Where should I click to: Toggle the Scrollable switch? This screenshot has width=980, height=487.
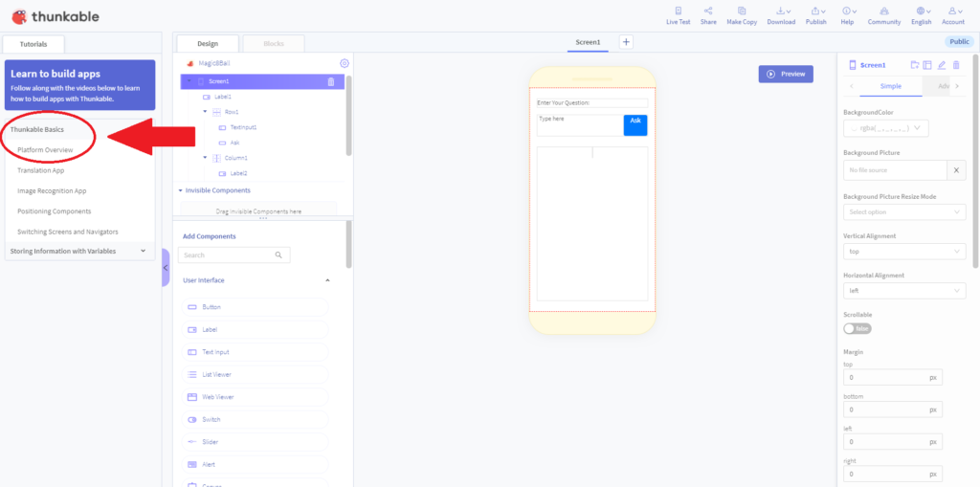[x=857, y=328]
